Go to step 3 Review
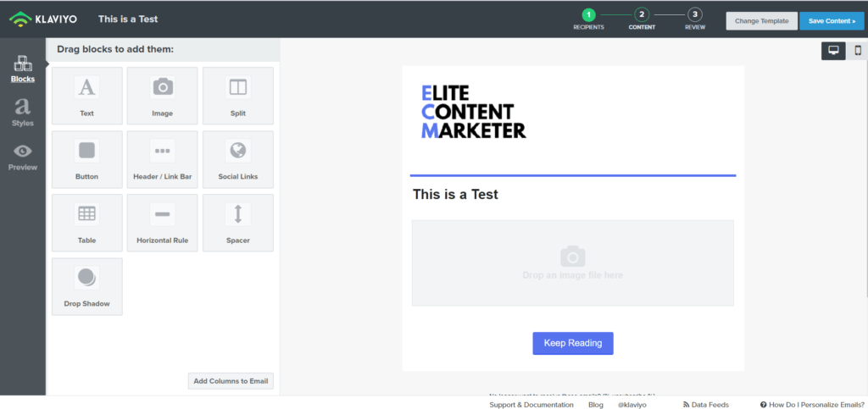 (x=695, y=19)
